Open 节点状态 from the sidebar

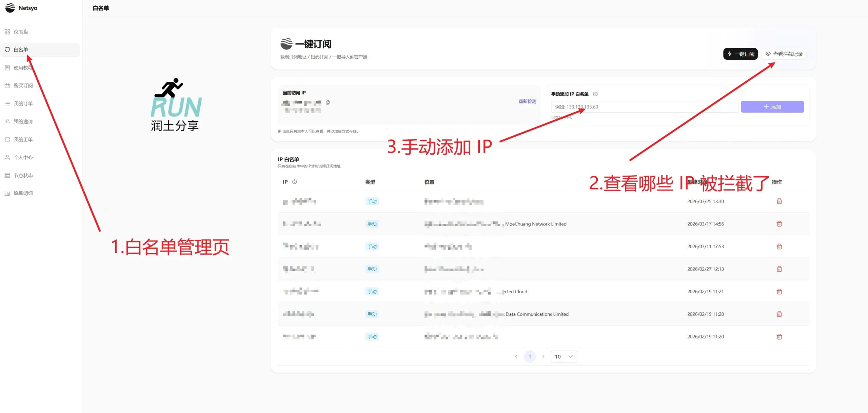pyautogui.click(x=23, y=175)
